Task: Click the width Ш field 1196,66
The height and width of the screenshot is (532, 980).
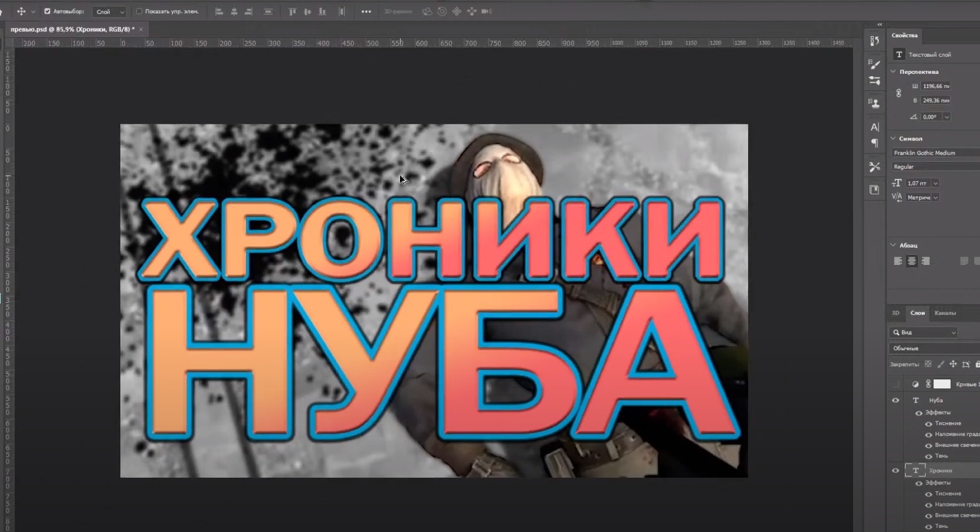Action: click(x=936, y=86)
